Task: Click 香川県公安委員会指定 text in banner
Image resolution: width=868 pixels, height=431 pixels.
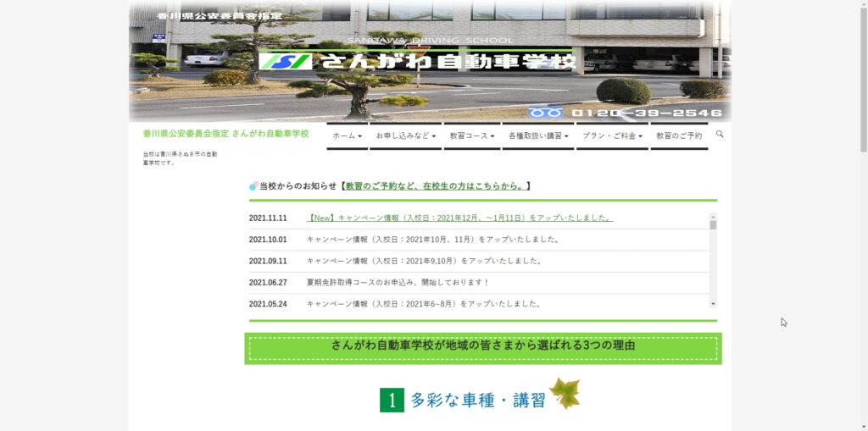Action: (x=220, y=16)
